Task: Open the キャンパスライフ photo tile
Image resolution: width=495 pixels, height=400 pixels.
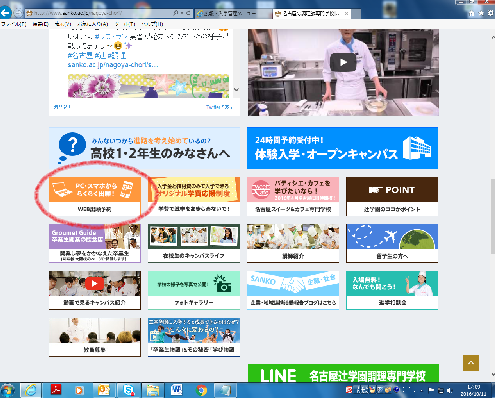Action: coord(194,243)
